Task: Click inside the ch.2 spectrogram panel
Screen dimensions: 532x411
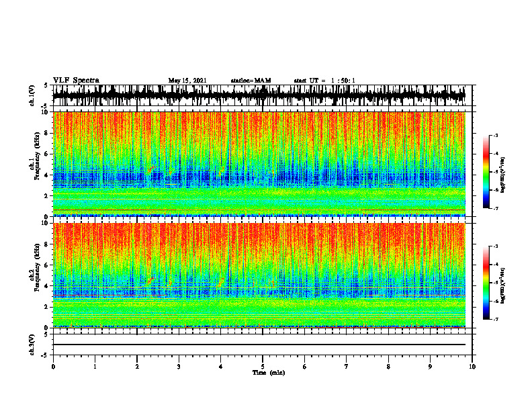Action: coord(259,275)
